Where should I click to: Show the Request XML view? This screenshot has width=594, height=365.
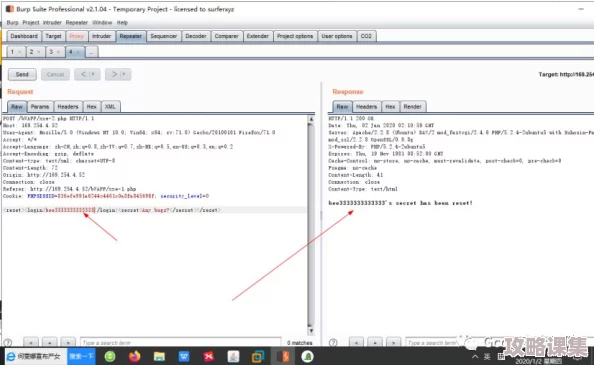pos(110,107)
